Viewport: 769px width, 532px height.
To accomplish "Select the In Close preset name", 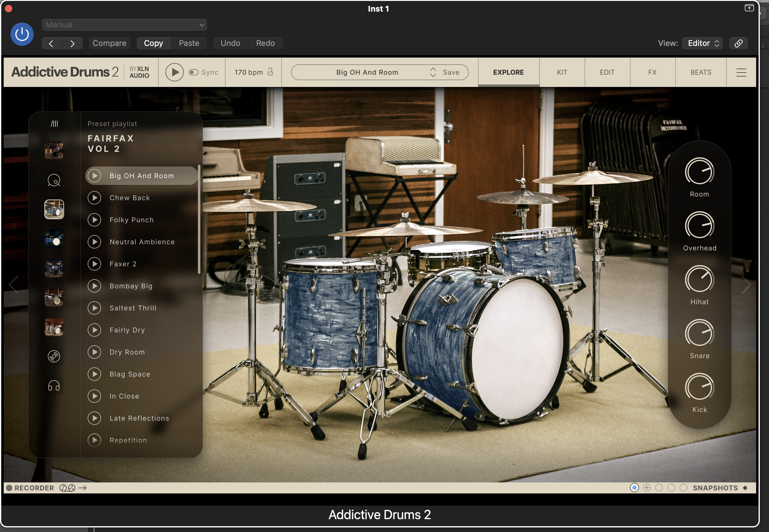I will 124,396.
